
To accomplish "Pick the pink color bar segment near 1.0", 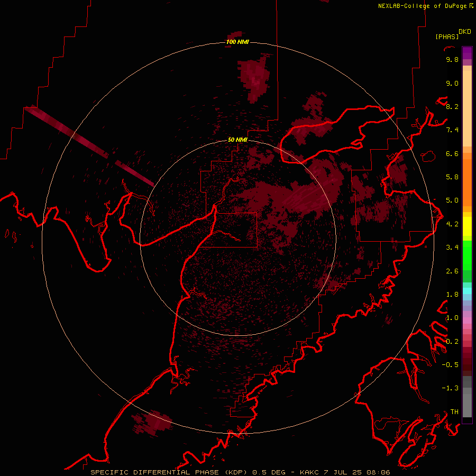I will [467, 320].
